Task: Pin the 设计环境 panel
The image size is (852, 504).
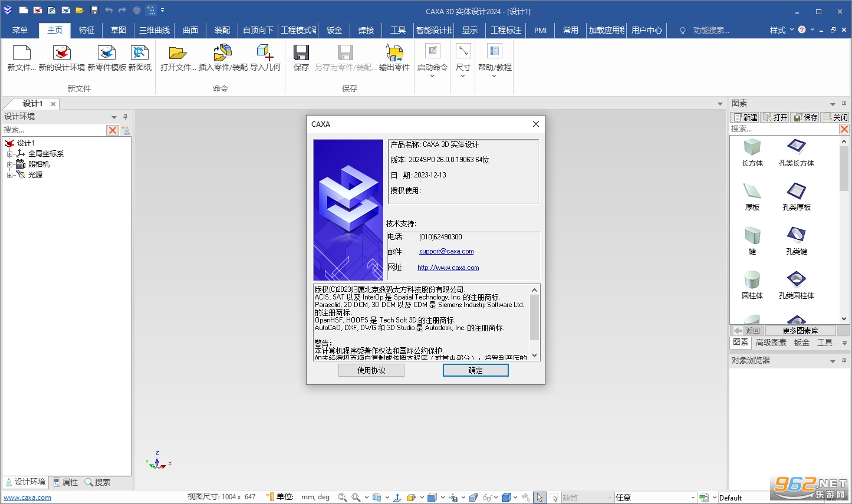Action: [125, 117]
